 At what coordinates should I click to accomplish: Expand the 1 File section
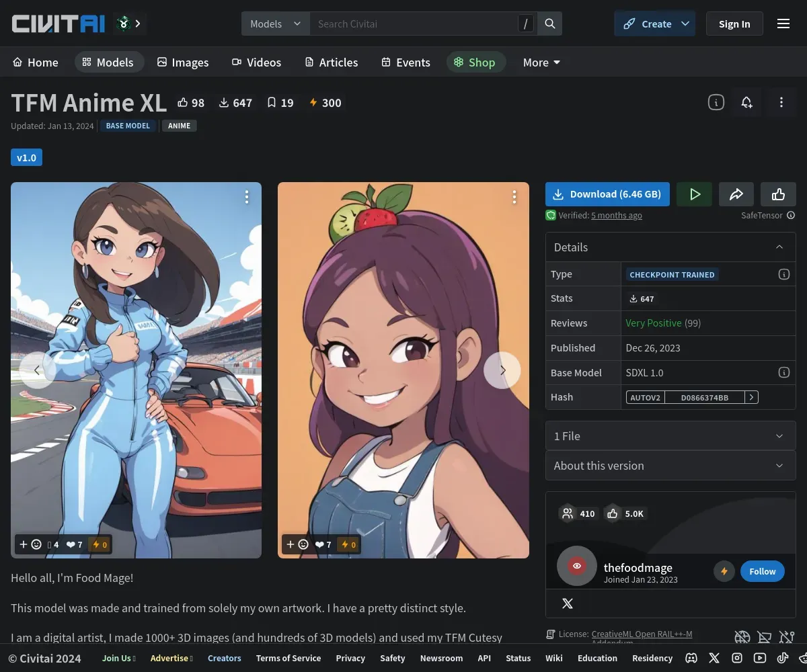(x=670, y=436)
